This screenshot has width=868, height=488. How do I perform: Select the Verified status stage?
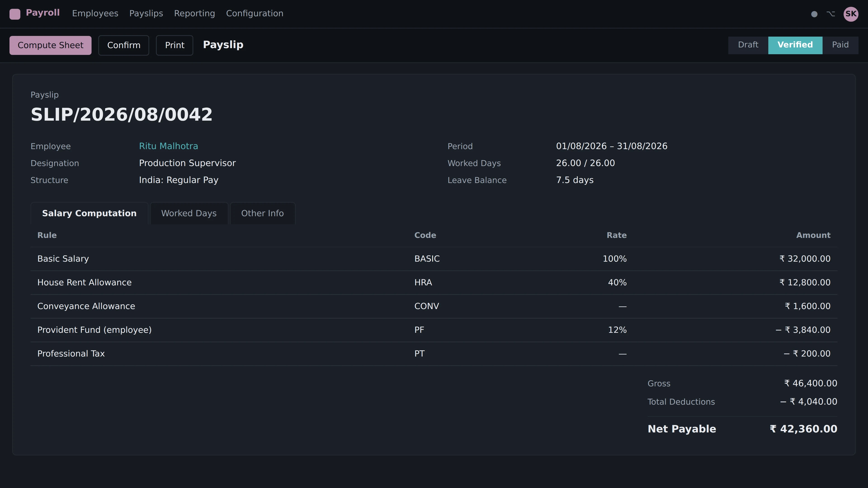795,45
